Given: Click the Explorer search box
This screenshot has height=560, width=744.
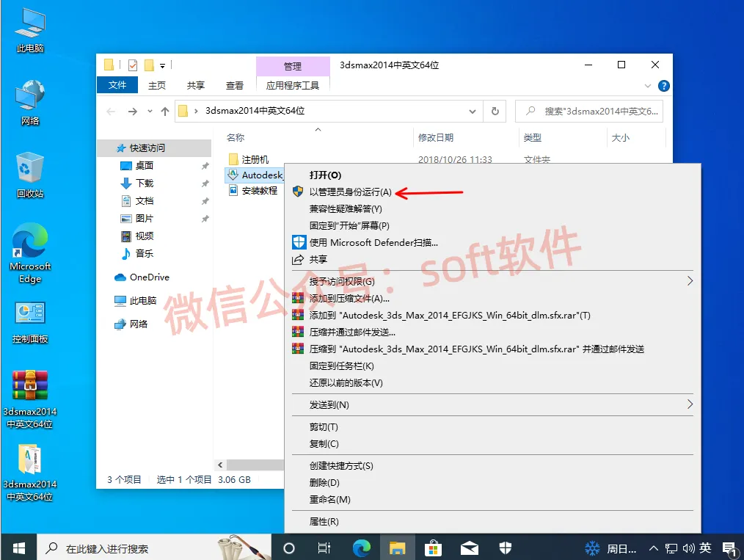Looking at the screenshot, I should 589,111.
